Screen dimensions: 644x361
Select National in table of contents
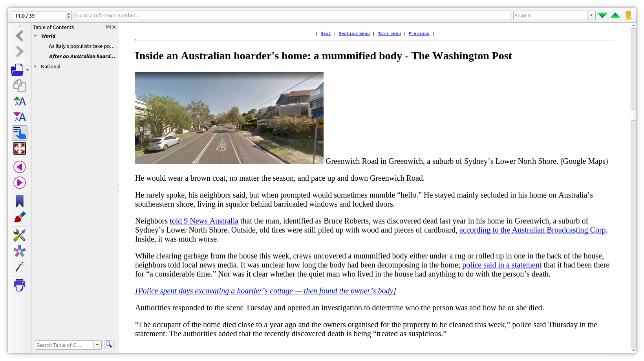(51, 66)
